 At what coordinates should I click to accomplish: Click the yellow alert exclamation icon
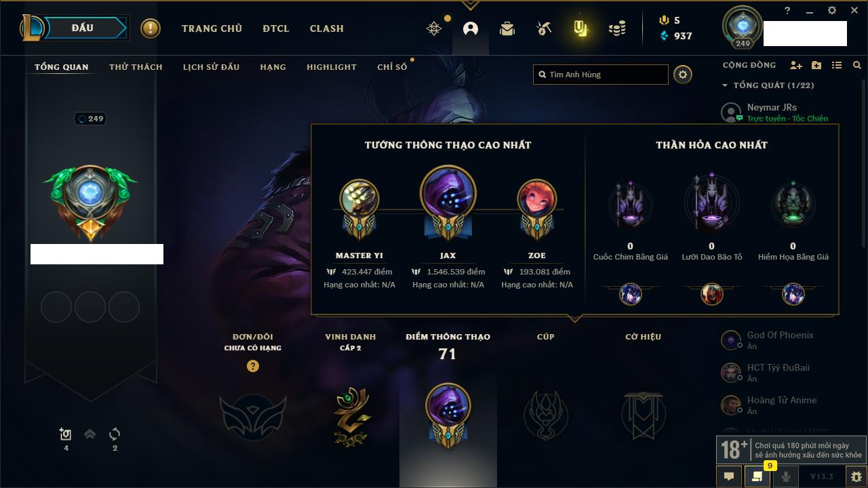coord(151,28)
